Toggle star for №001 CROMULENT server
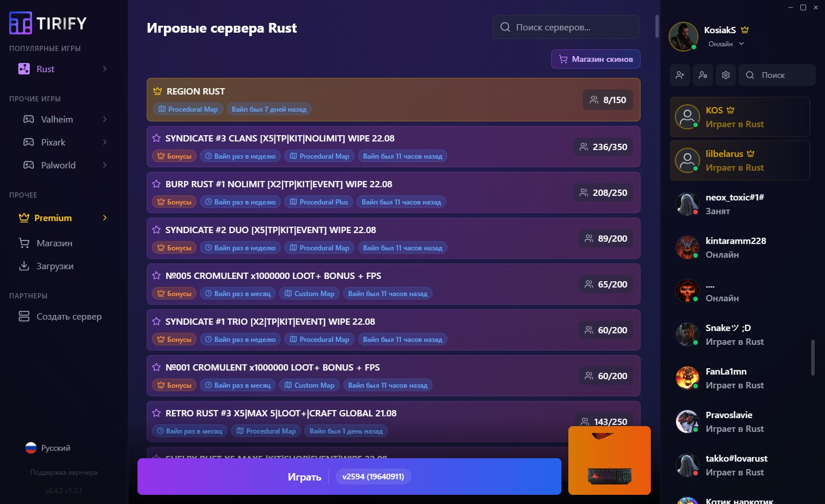The height and width of the screenshot is (504, 825). [x=156, y=367]
